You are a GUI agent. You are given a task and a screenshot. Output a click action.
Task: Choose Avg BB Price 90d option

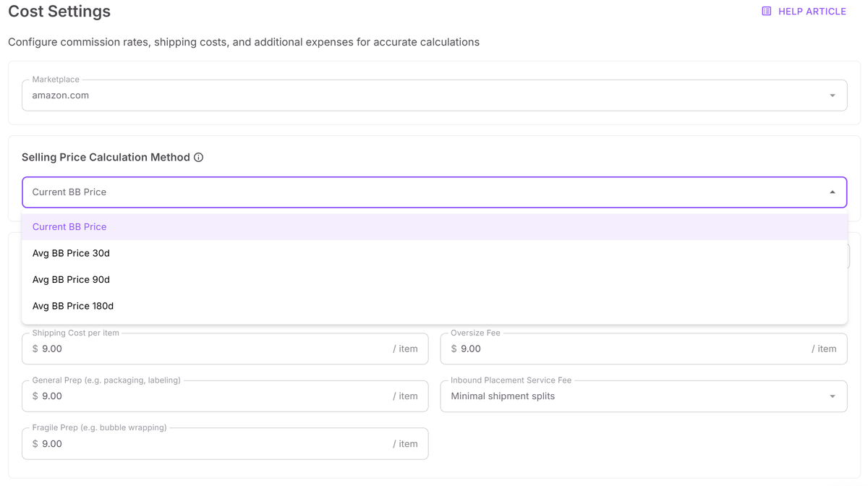(x=434, y=280)
